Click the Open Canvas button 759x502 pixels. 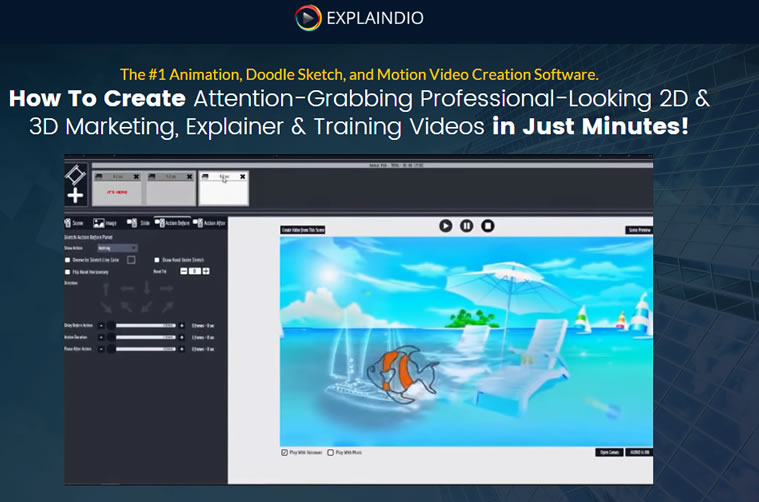(609, 452)
